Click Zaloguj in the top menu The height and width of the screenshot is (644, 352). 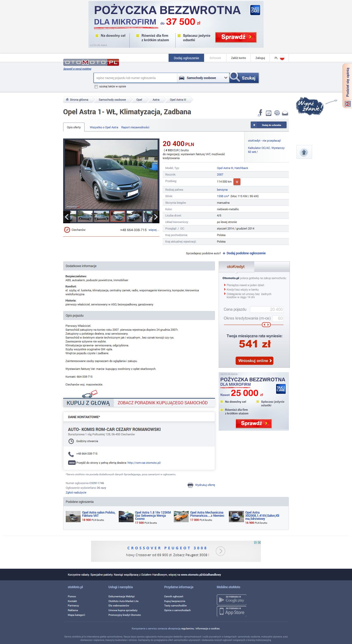pyautogui.click(x=260, y=58)
